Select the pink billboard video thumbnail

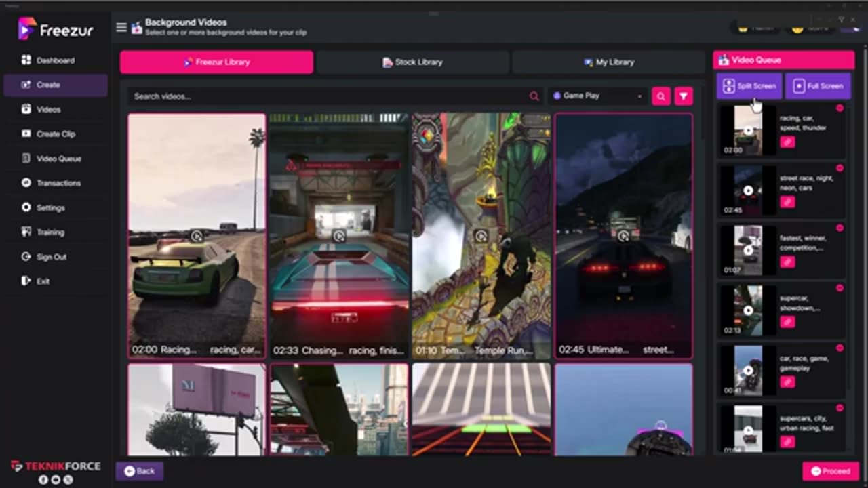(197, 409)
